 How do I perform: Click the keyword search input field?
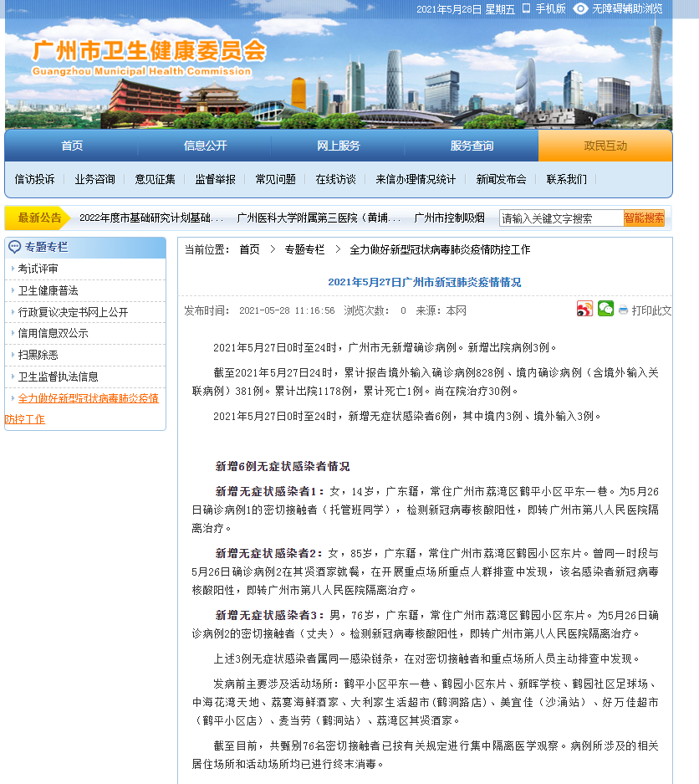(561, 218)
